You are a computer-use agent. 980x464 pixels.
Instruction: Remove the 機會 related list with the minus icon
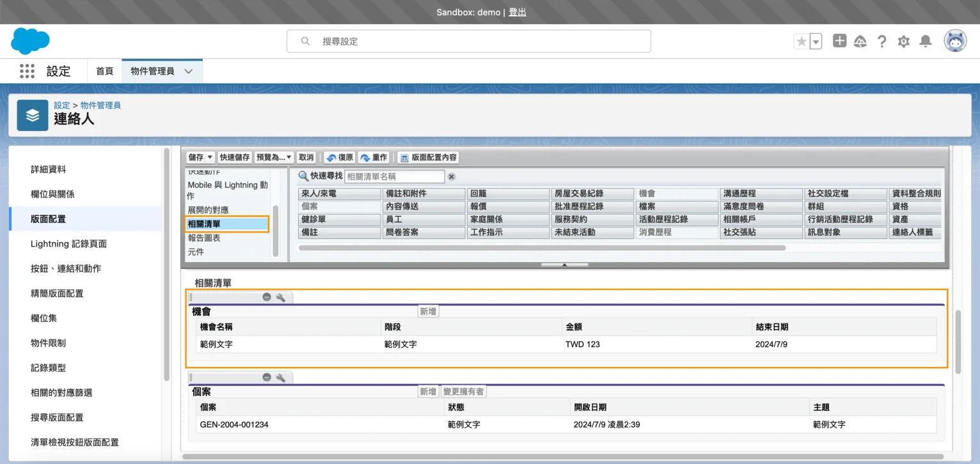[267, 297]
